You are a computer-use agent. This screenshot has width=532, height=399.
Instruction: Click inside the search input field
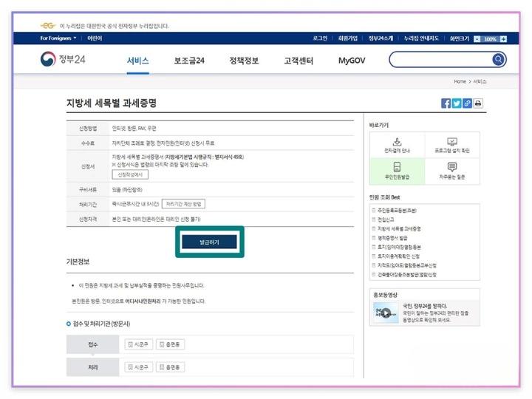point(441,59)
